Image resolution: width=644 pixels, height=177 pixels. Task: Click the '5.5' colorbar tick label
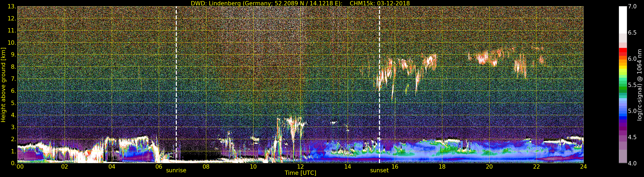tap(632, 85)
